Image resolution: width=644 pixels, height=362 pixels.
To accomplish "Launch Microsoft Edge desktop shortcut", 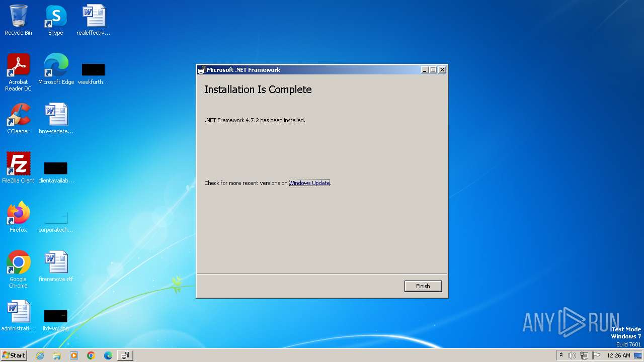I will (56, 69).
